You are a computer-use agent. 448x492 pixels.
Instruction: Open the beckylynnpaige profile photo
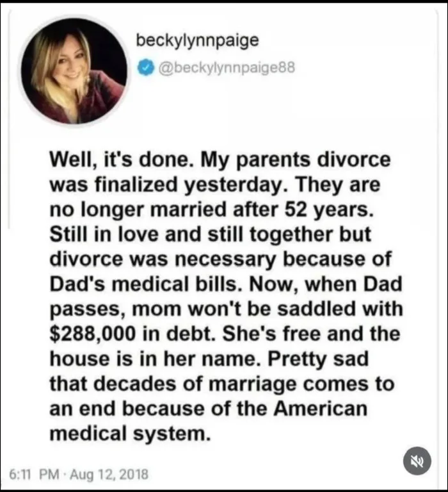coord(74,70)
